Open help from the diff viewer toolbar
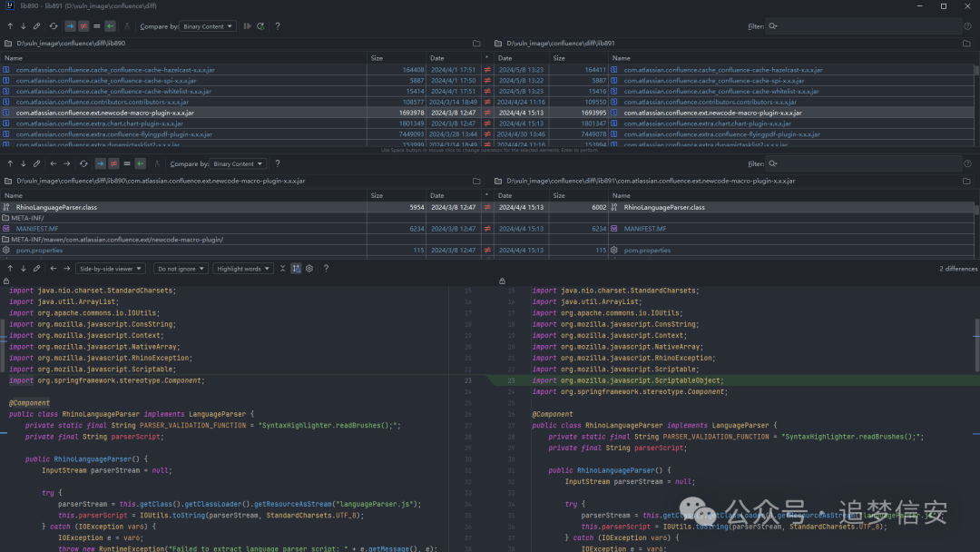 pos(326,269)
